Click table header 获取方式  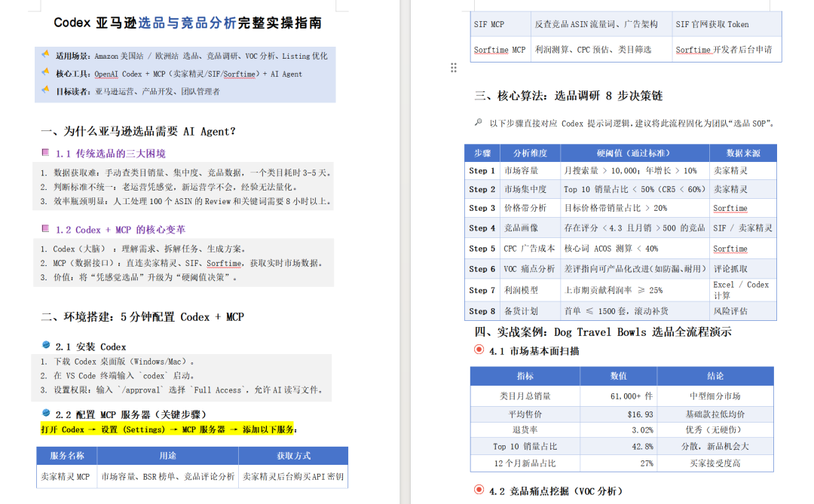click(293, 456)
